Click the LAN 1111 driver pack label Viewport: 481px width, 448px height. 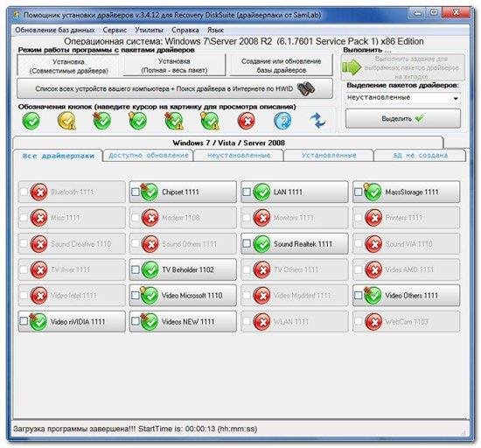pyautogui.click(x=288, y=192)
